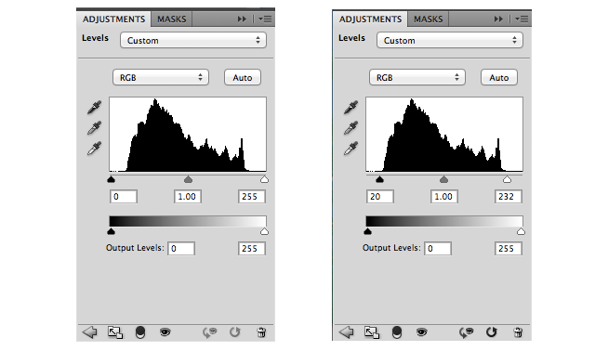
Task: Select Adjustments tab in right panel
Action: pos(370,19)
